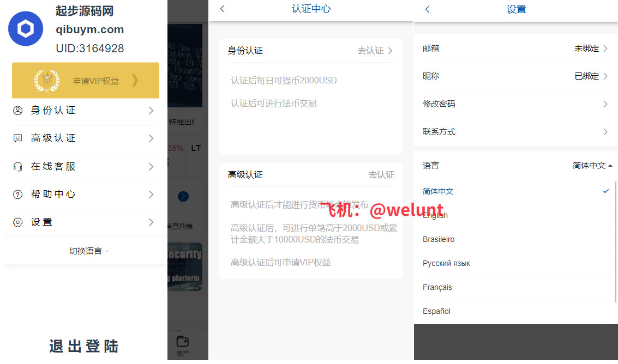Viewport: 618px width, 364px height.
Task: Collapse the 语言 dropdown showing 简体中文
Action: click(592, 166)
